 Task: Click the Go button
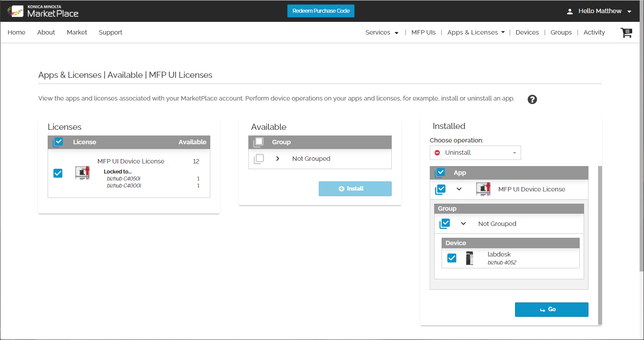[x=552, y=309]
